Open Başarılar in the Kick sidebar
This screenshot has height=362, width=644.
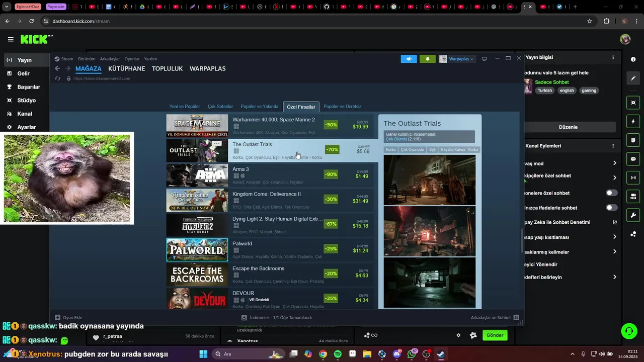(x=29, y=87)
